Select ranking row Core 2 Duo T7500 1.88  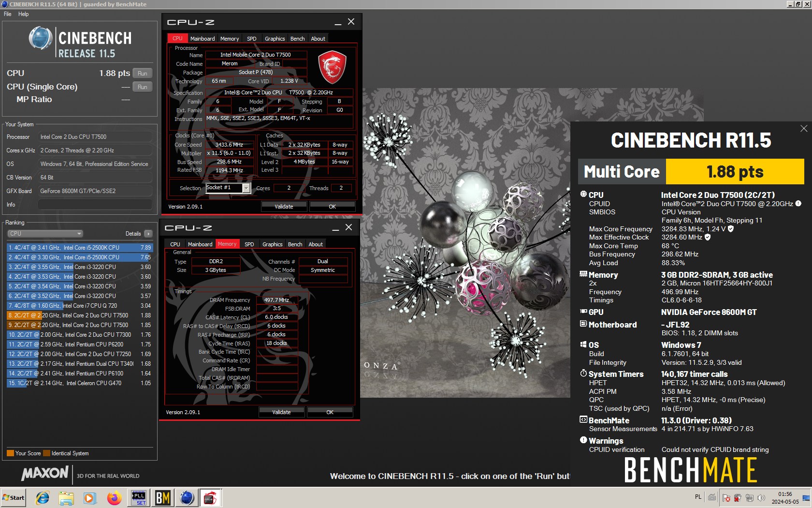[80, 315]
